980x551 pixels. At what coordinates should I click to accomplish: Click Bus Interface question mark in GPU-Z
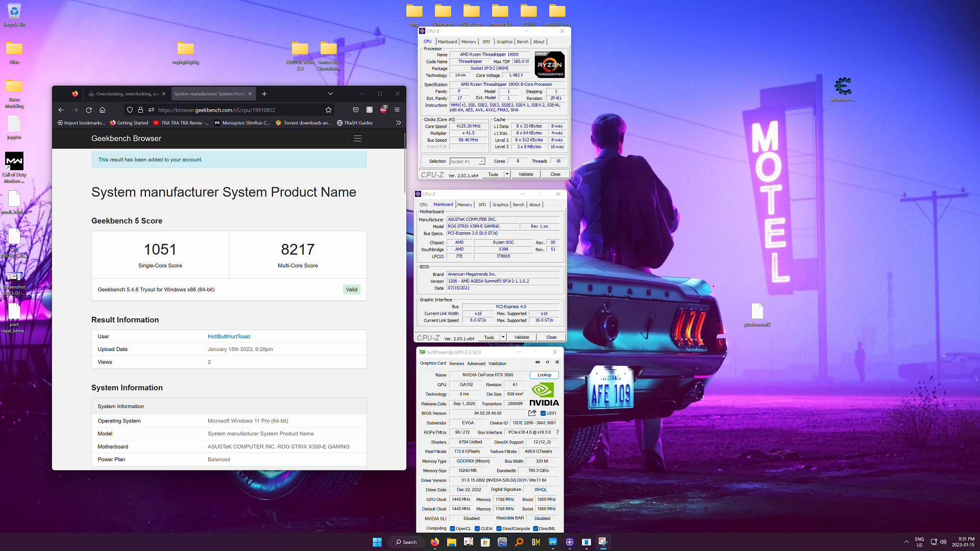coord(557,432)
